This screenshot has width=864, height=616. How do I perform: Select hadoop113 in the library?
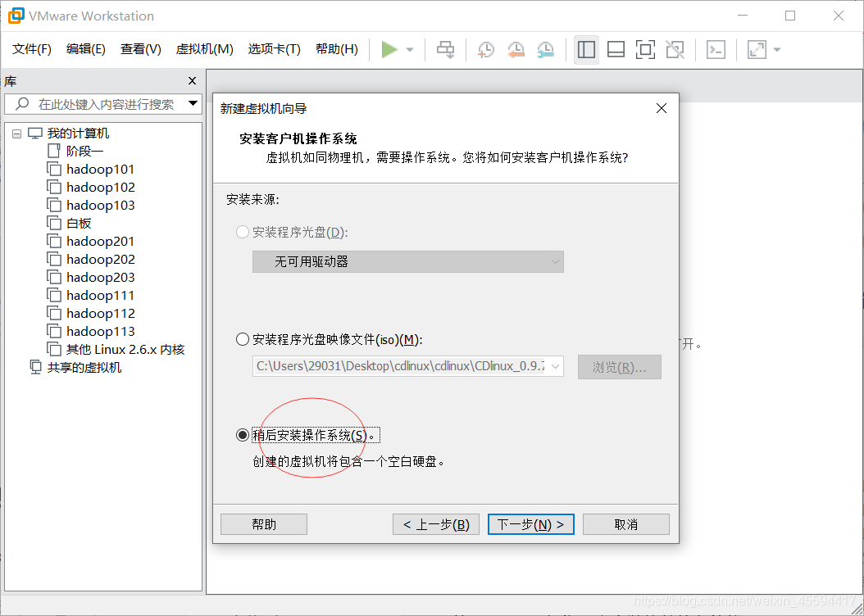(101, 332)
